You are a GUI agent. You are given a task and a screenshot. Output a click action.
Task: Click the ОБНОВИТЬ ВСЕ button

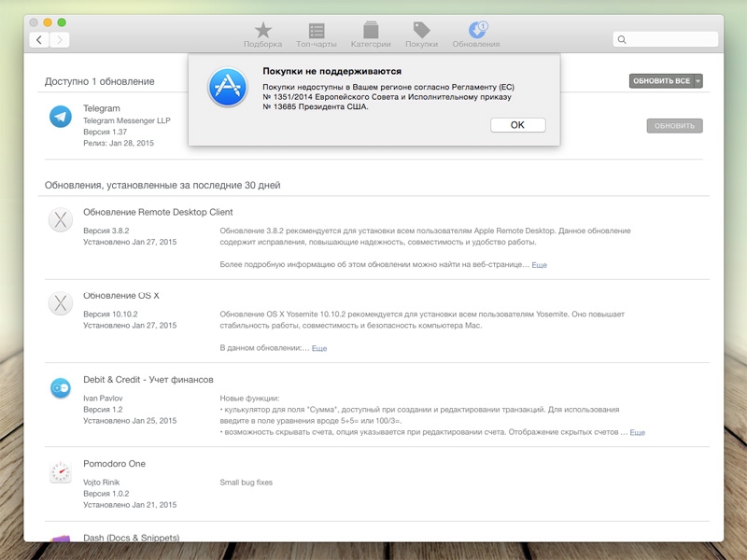(x=661, y=81)
